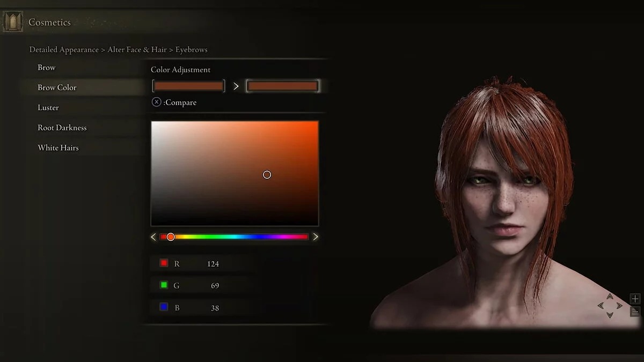Rotate camera with the left arrow

pos(601,306)
